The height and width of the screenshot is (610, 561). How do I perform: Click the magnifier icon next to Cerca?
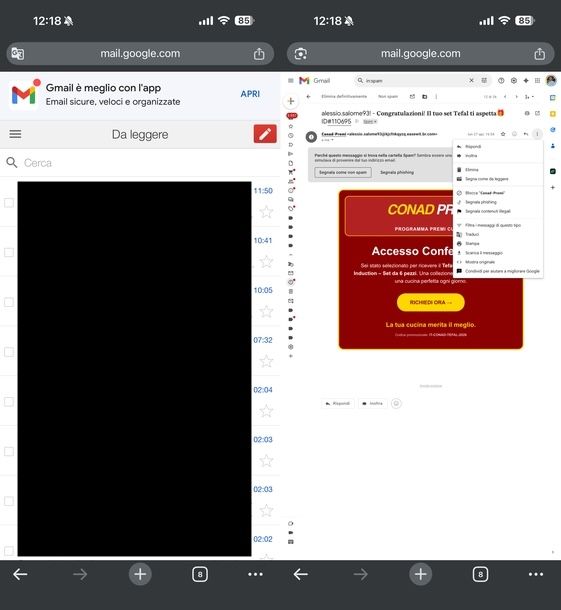tap(12, 163)
